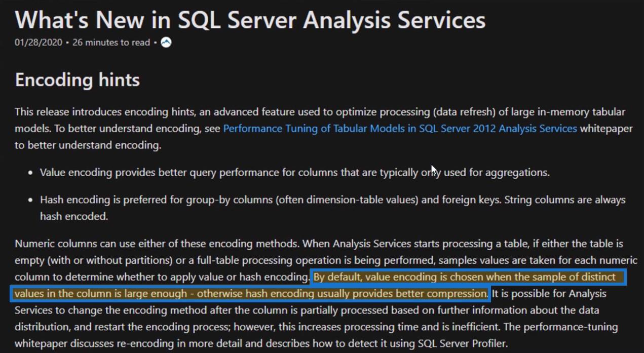The image size is (644, 353).
Task: Open the Performance Tuning of Tabular Models link
Action: coord(400,129)
